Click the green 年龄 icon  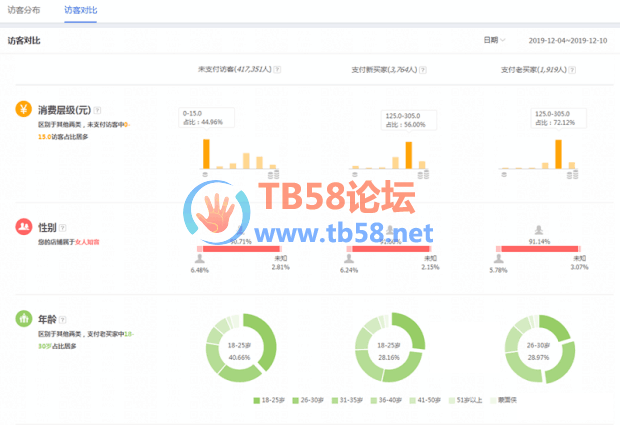coord(23,318)
